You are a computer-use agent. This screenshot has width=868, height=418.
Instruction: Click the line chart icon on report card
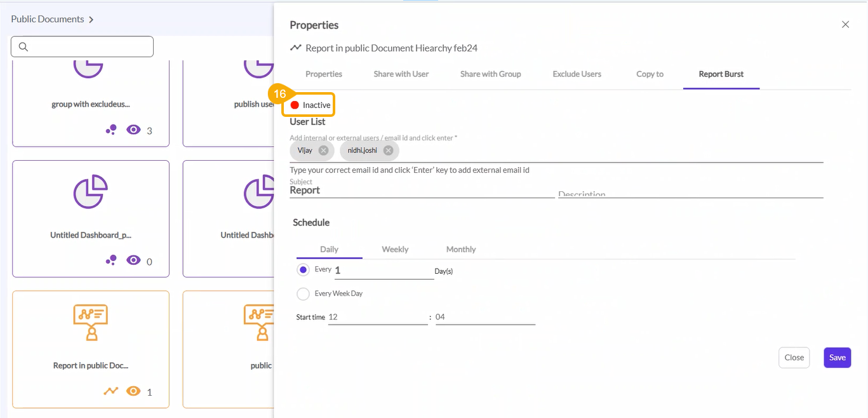coord(111,391)
